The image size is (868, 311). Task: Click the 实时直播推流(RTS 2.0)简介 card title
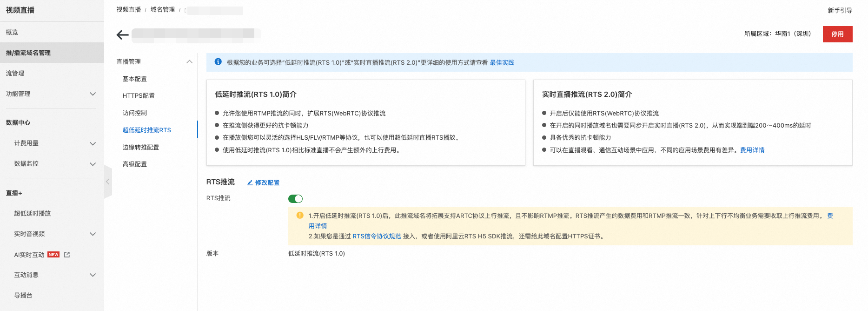point(587,94)
